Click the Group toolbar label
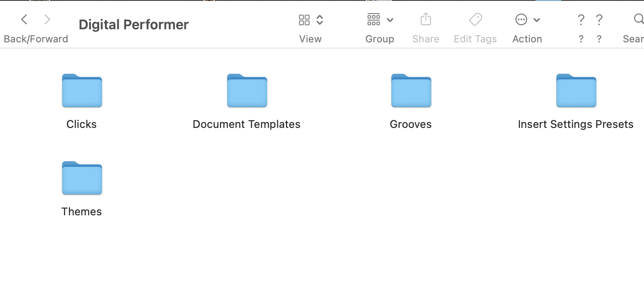The image size is (644, 300). point(380,39)
